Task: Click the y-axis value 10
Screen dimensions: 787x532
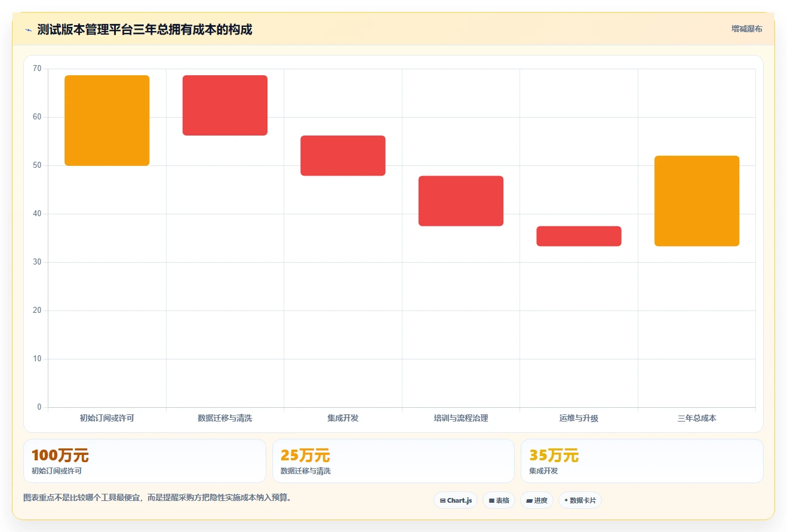Action: point(37,359)
